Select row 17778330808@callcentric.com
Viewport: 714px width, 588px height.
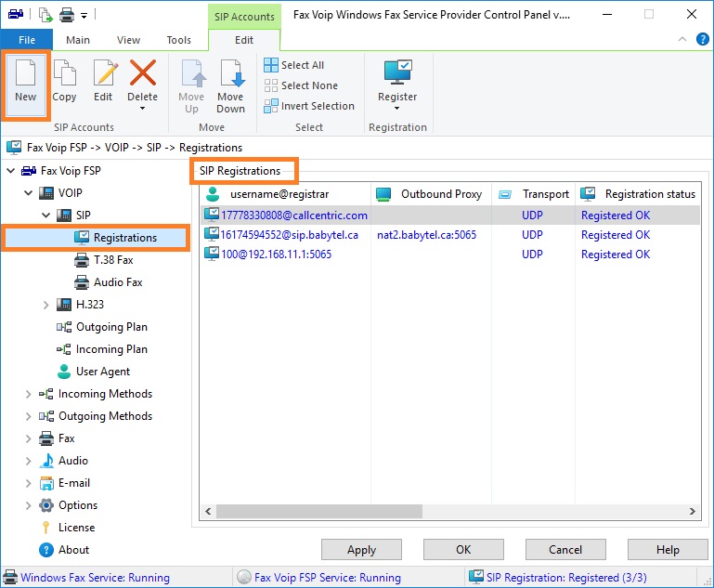tap(450, 216)
